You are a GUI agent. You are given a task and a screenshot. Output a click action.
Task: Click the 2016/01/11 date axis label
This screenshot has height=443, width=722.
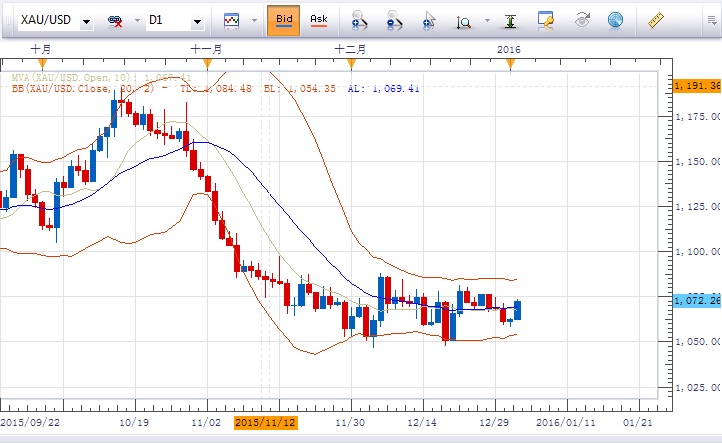tap(565, 422)
